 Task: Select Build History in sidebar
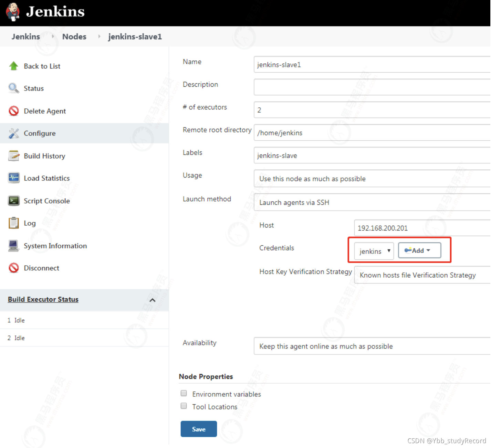[x=44, y=156]
